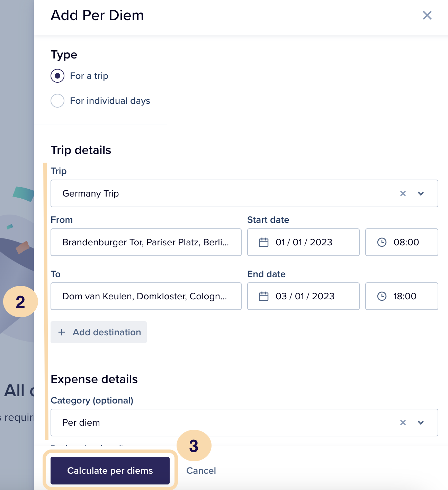Clear the Per diem category selection
Image resolution: width=448 pixels, height=490 pixels.
point(403,423)
